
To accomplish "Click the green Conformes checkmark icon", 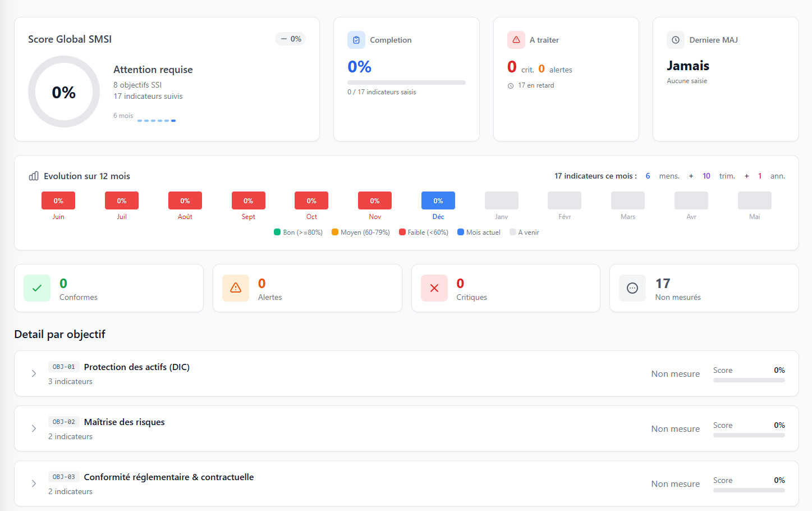I will [x=37, y=288].
